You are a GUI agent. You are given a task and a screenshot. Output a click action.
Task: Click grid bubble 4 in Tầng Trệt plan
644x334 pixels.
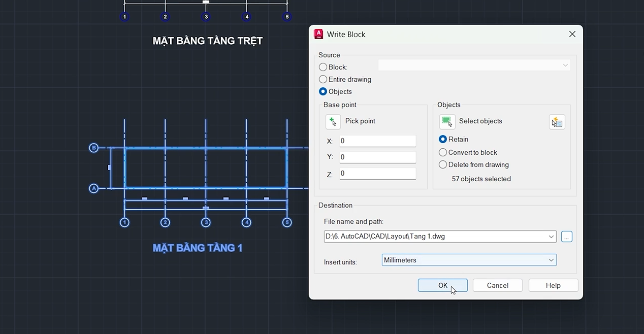pyautogui.click(x=247, y=17)
